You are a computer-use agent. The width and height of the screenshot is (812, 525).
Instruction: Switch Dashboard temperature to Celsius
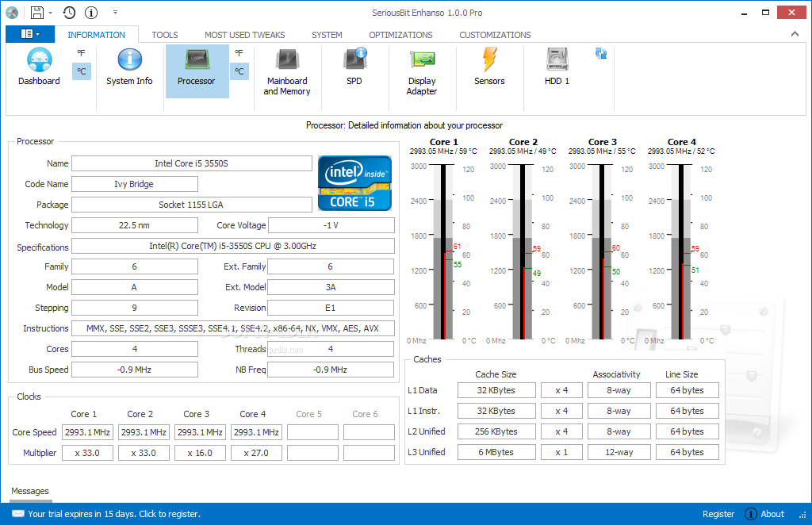pos(82,71)
